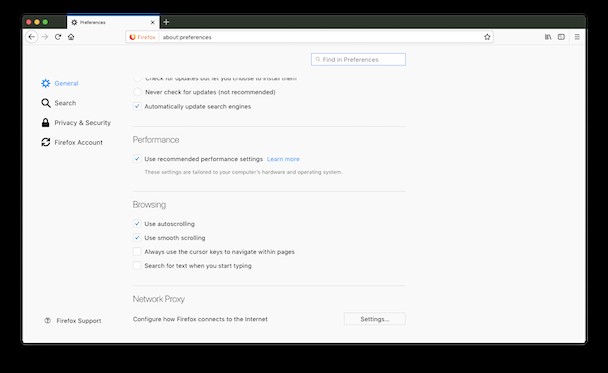The image size is (608, 373).
Task: Show sidebars using the sidebar icon
Action: (561, 37)
